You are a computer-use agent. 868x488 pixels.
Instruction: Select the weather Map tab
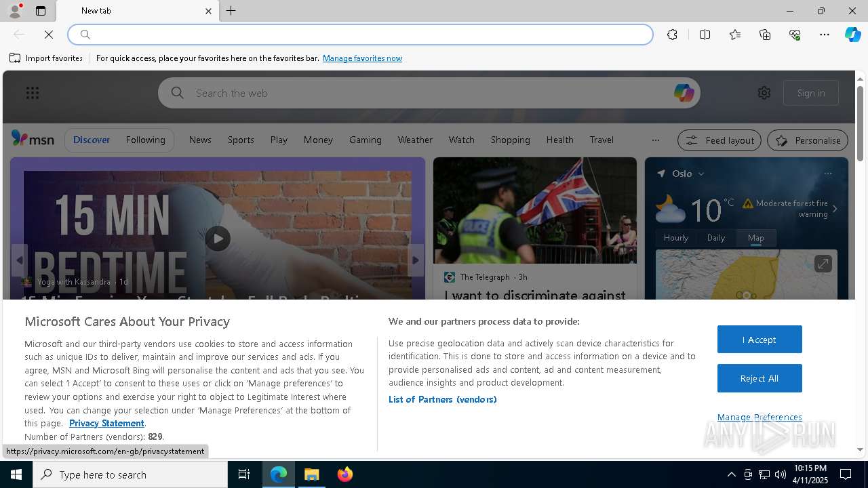pyautogui.click(x=755, y=238)
